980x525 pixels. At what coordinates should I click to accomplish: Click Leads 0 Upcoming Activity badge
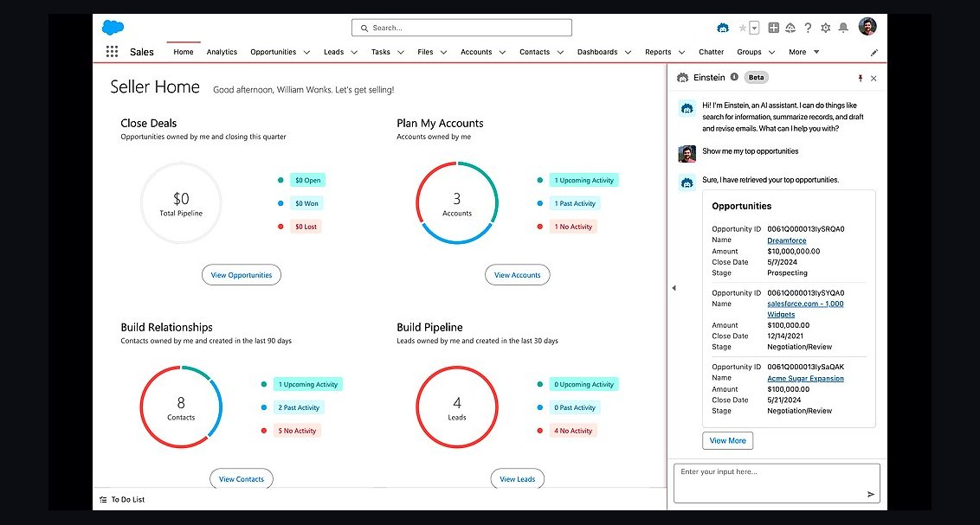click(583, 385)
